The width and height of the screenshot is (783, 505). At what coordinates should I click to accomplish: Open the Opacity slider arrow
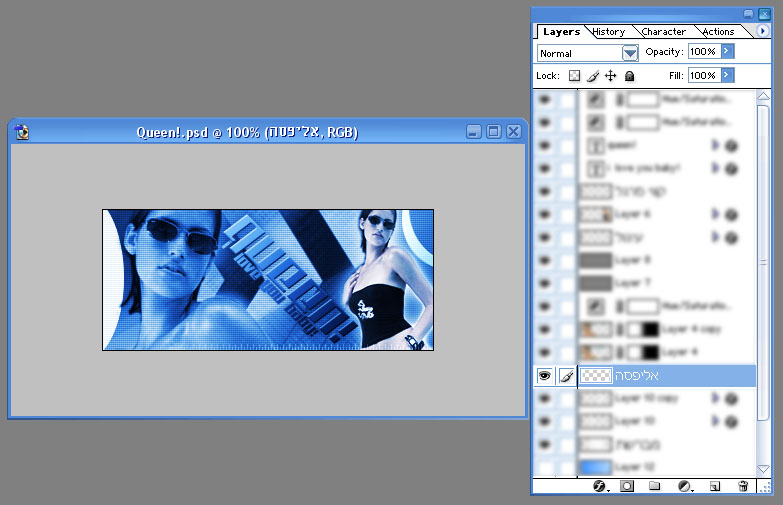(x=727, y=51)
